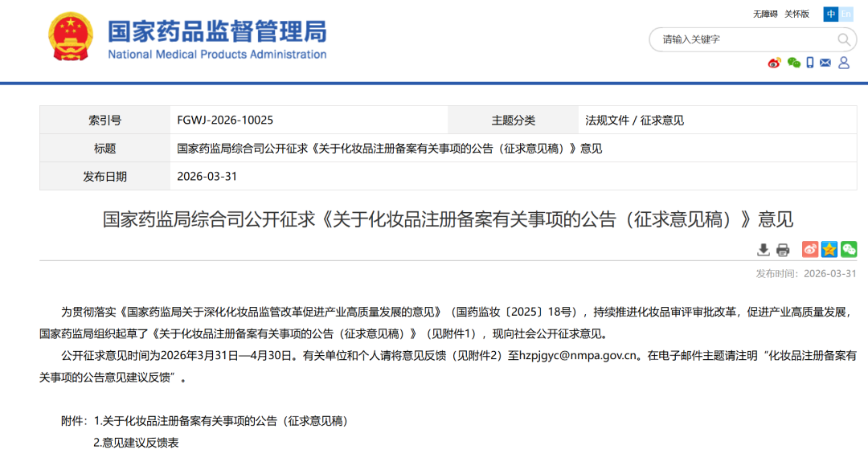This screenshot has height=470, width=868.
Task: Open the email envelope icon
Action: (x=825, y=63)
